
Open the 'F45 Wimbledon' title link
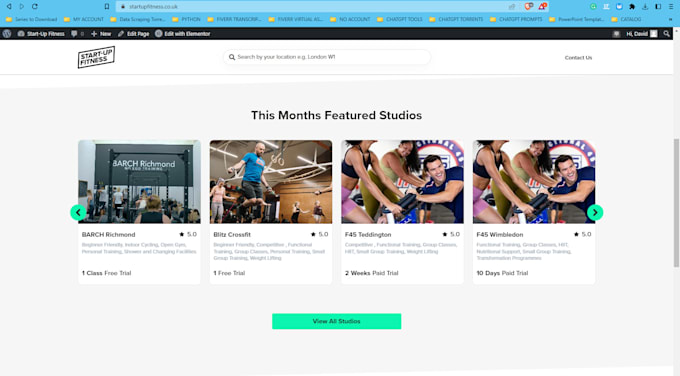point(500,234)
